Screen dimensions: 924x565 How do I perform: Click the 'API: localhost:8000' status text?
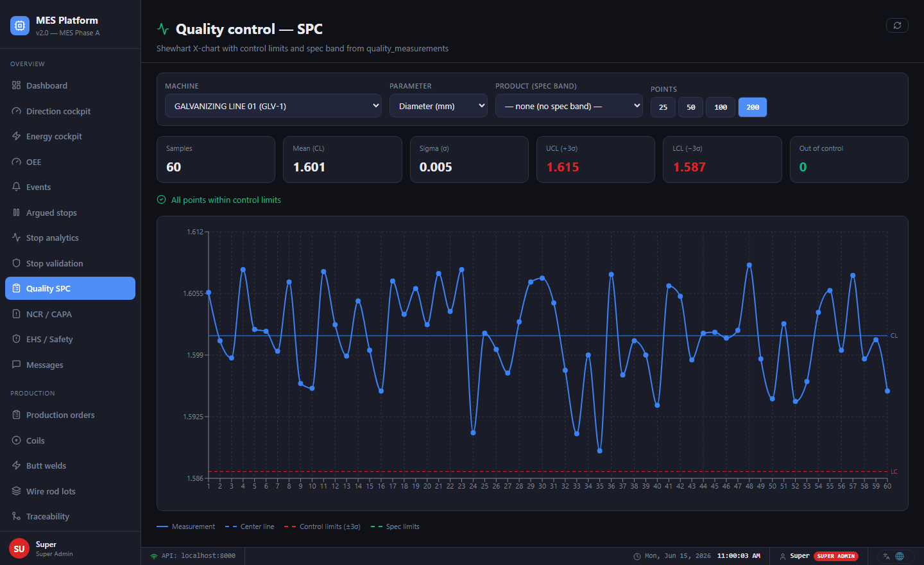198,556
